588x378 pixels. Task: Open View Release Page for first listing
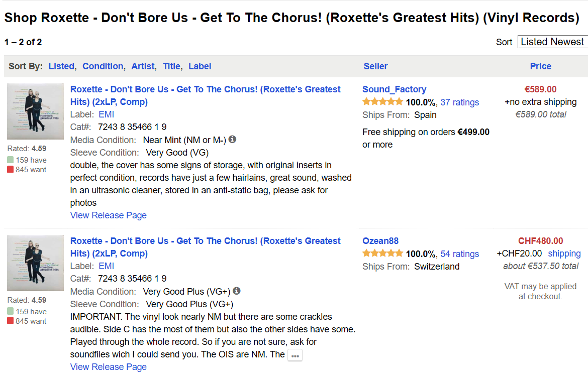point(108,215)
